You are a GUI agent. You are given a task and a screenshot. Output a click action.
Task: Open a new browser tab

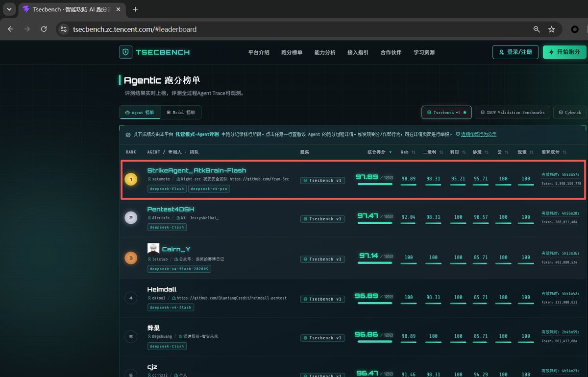pos(135,9)
